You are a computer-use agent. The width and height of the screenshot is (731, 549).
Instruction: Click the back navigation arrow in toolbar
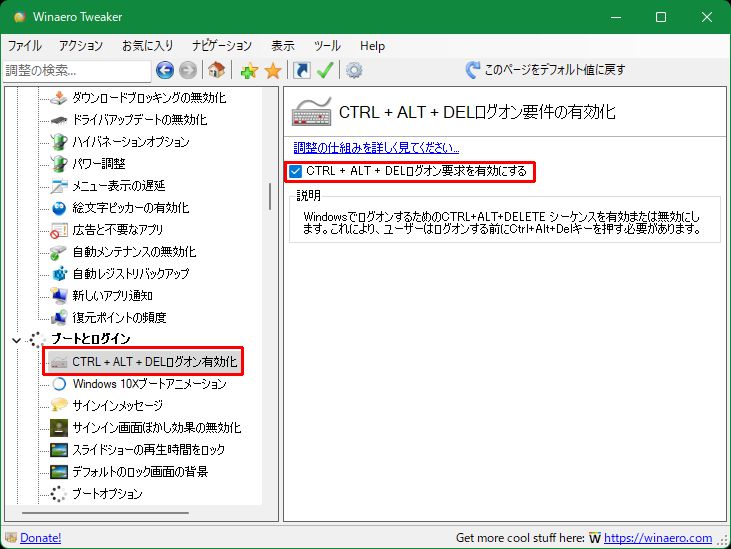165,70
